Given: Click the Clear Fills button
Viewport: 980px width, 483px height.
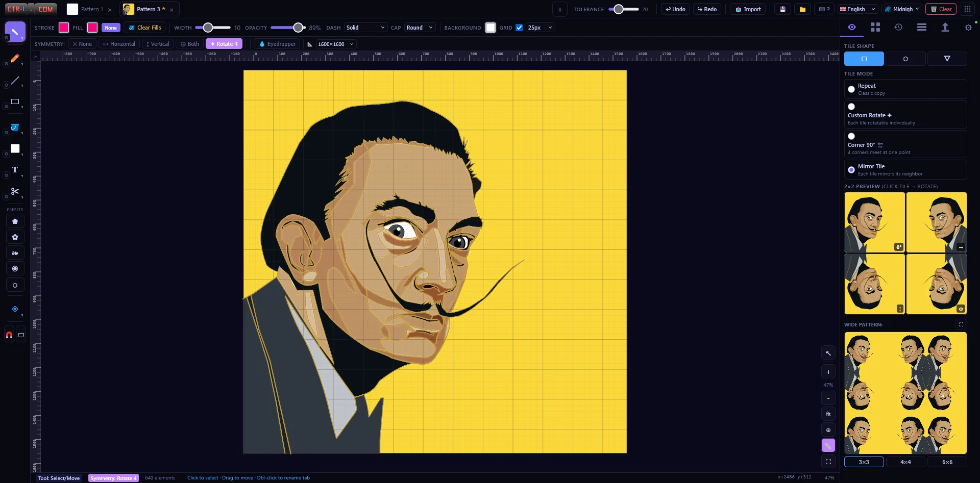Looking at the screenshot, I should (x=144, y=28).
